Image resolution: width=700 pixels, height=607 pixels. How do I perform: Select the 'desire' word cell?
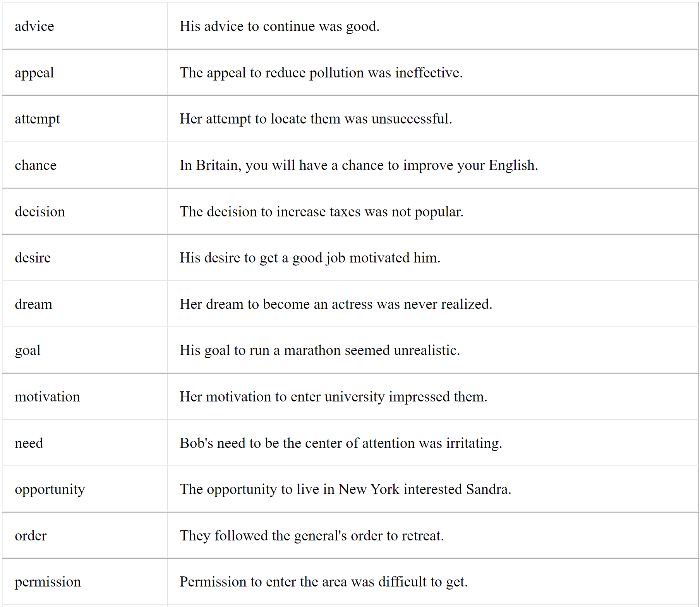pos(33,258)
